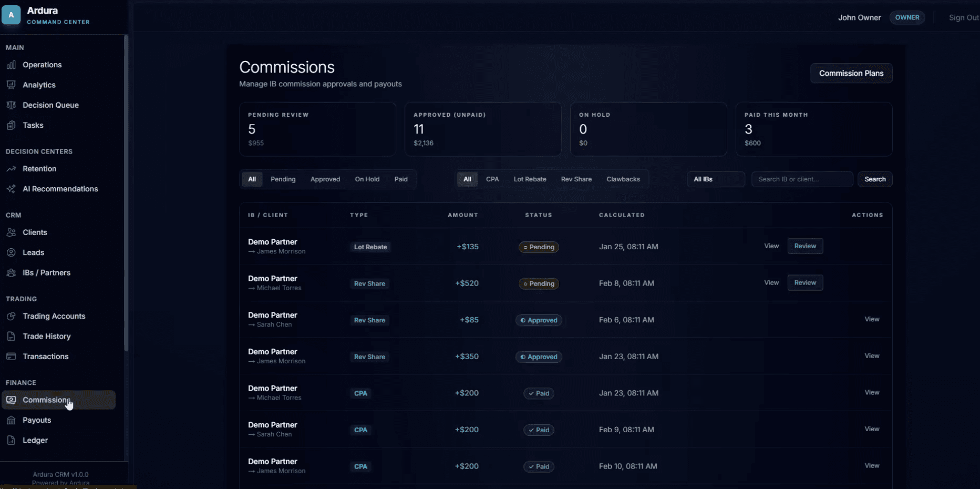This screenshot has width=980, height=489.
Task: Click the Leads person icon
Action: click(11, 252)
